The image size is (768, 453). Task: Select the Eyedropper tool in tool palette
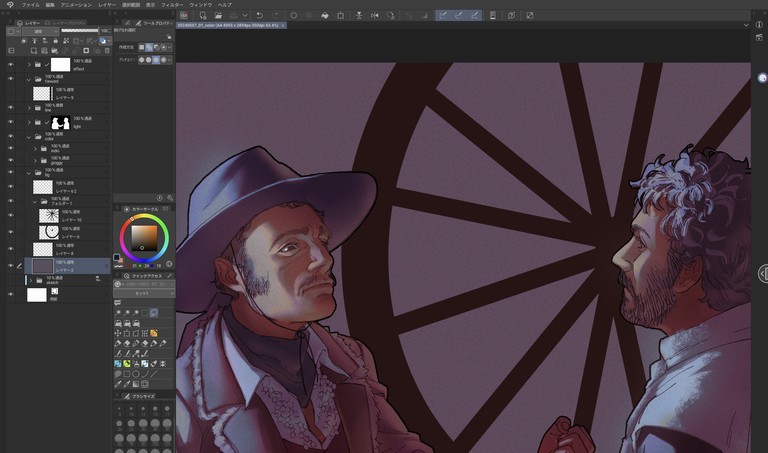118,384
